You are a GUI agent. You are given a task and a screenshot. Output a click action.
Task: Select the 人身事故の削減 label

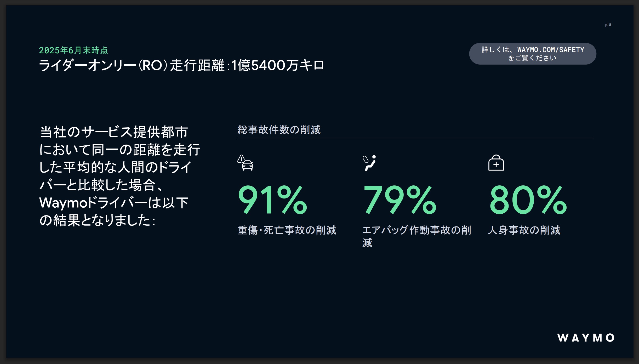pyautogui.click(x=524, y=230)
